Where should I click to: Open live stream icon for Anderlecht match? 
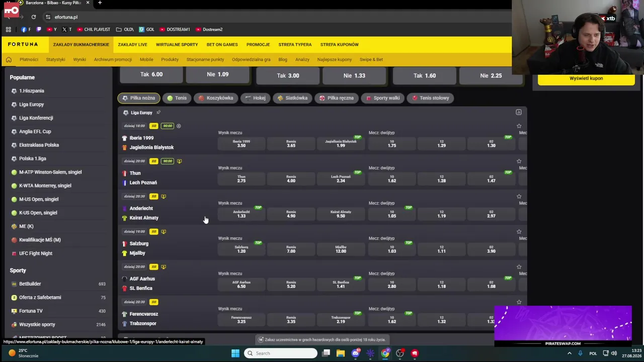coord(164,197)
